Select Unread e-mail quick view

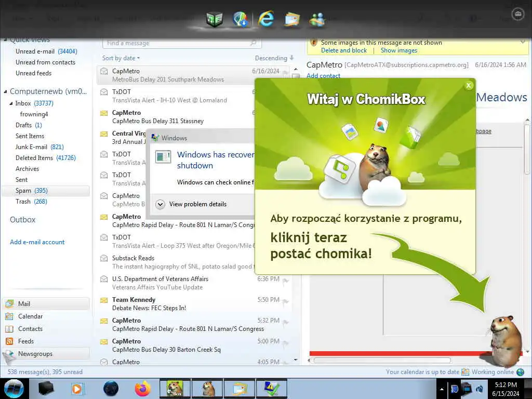pyautogui.click(x=46, y=51)
